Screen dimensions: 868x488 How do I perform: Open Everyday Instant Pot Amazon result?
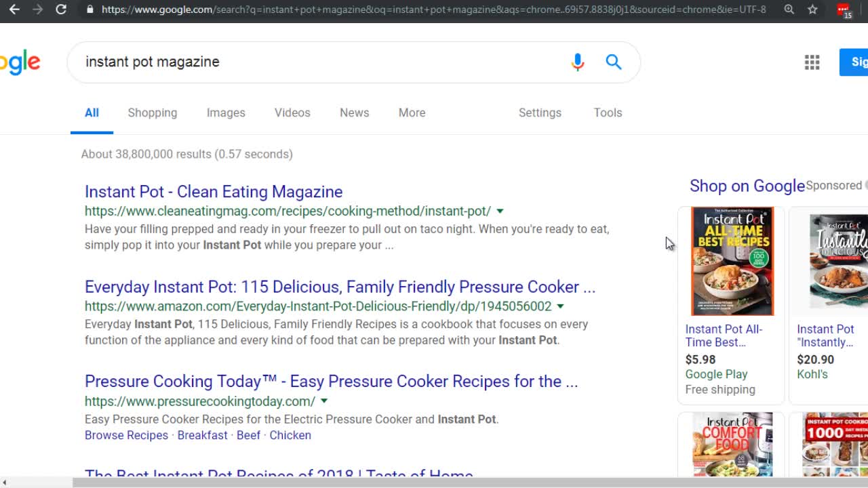coord(340,287)
